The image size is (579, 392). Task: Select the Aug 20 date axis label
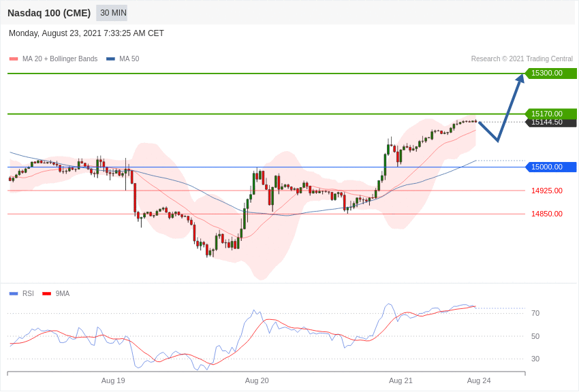click(x=257, y=380)
